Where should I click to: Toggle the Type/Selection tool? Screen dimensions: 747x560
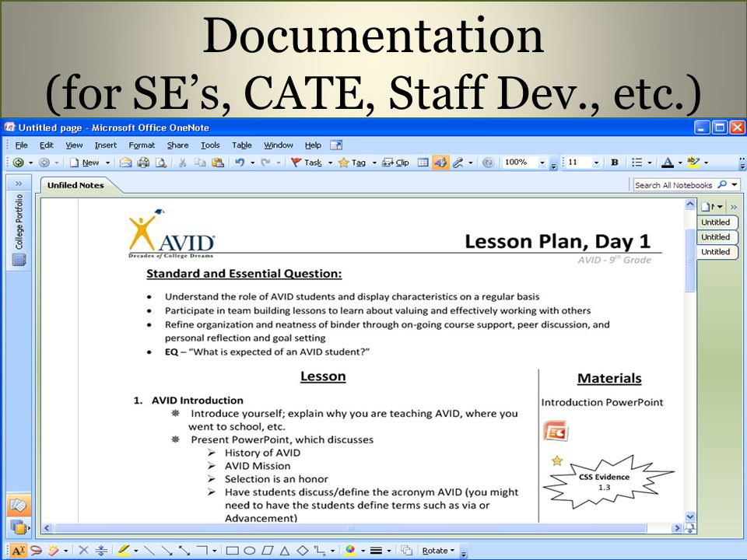point(18,551)
